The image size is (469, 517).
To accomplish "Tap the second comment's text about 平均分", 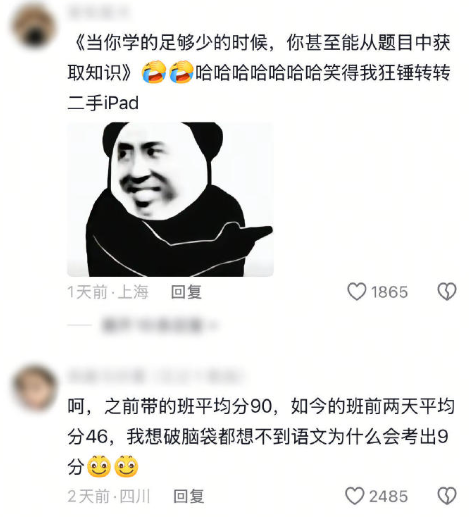I will coord(261,436).
